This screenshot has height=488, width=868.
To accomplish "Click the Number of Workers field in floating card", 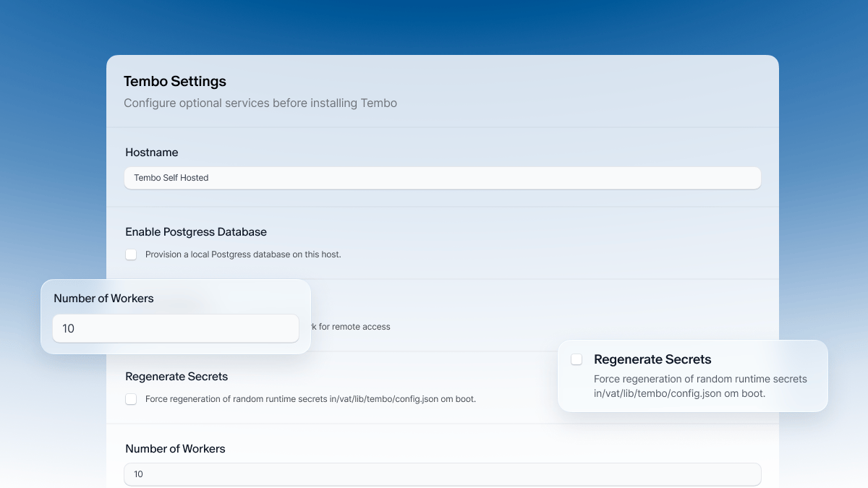I will (x=176, y=328).
